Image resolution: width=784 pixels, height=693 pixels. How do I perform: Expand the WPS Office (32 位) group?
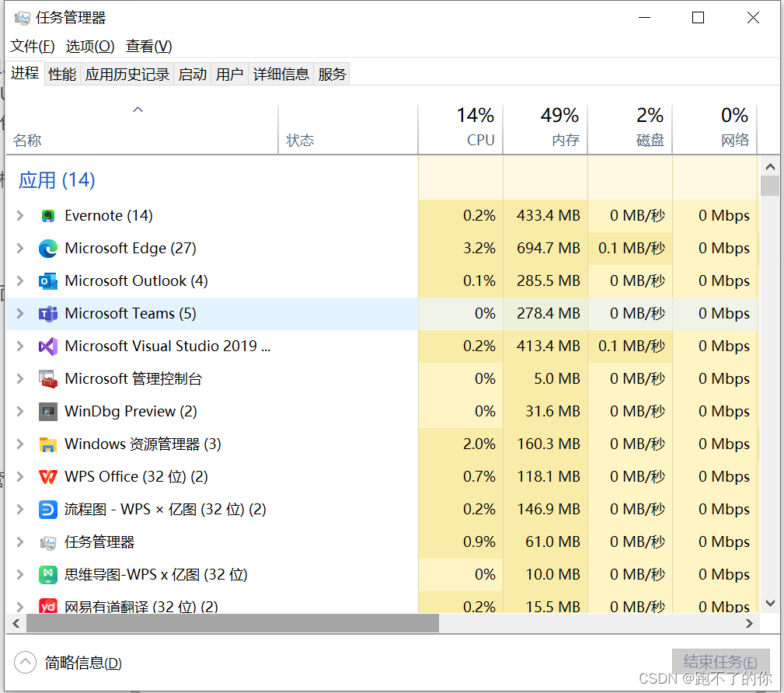coord(20,476)
